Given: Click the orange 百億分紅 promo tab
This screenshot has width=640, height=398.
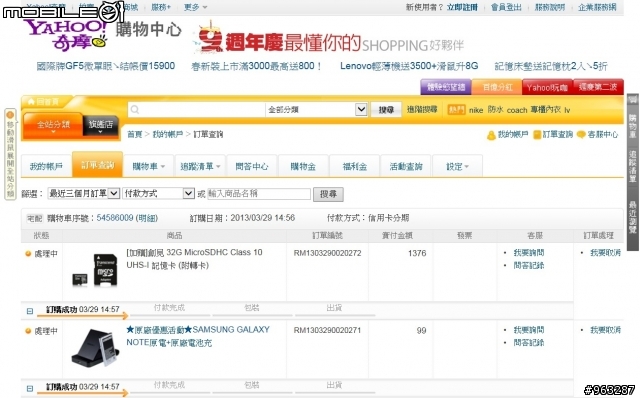Looking at the screenshot, I should (497, 87).
